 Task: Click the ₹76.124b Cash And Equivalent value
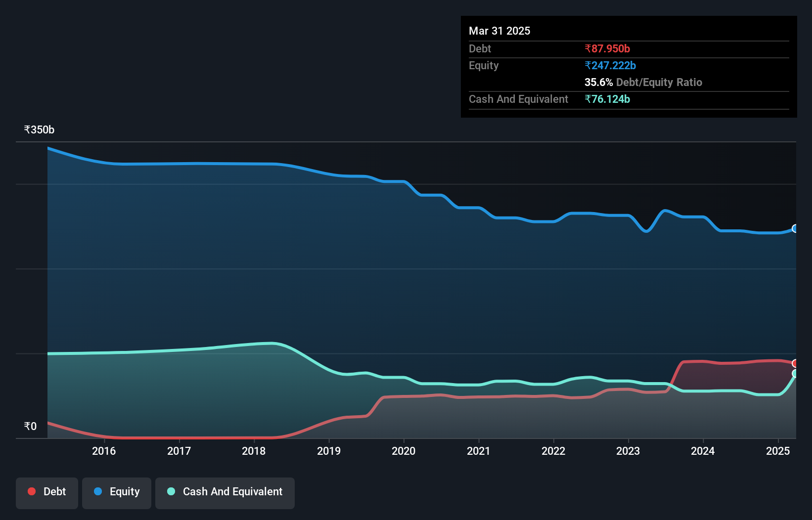coord(608,99)
